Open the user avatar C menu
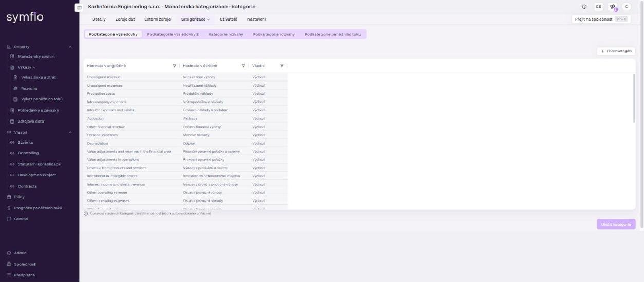Screen dimensions: 644x282 [x=626, y=7]
